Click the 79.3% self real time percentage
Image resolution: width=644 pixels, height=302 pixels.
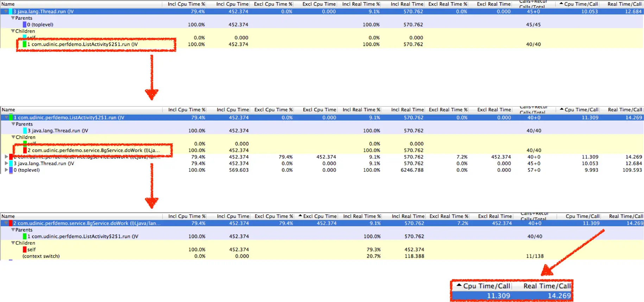click(x=374, y=250)
